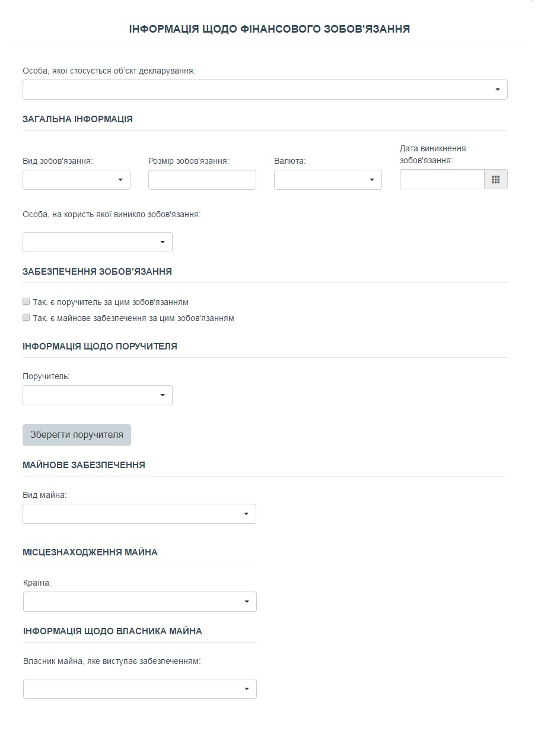
Task: Open the 'Особа, якої стосується об'єкт декларування' dropdown
Action: [265, 90]
